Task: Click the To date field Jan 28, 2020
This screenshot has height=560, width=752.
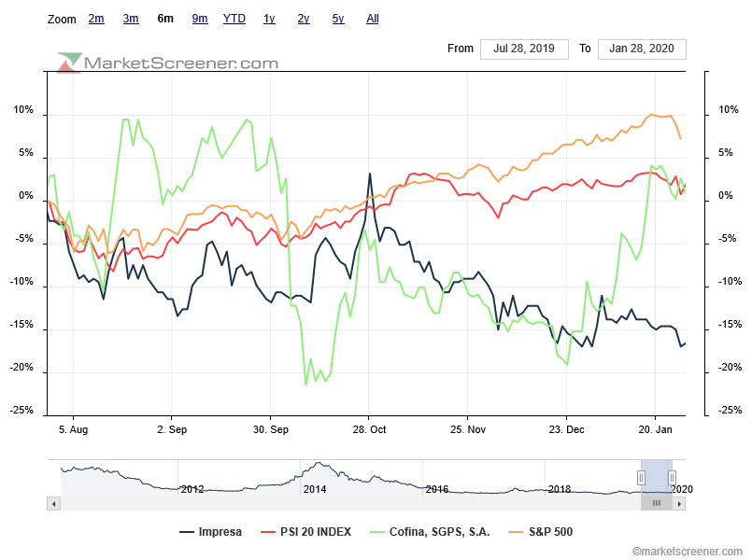Action: [642, 49]
